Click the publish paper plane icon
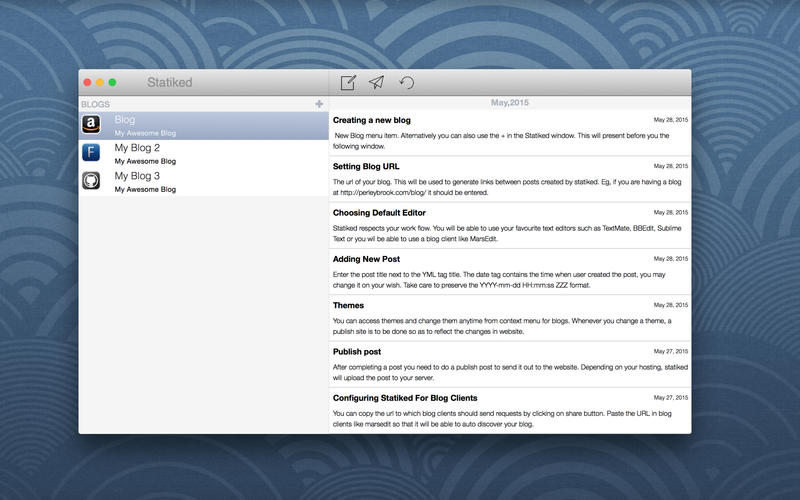800x500 pixels. point(377,82)
